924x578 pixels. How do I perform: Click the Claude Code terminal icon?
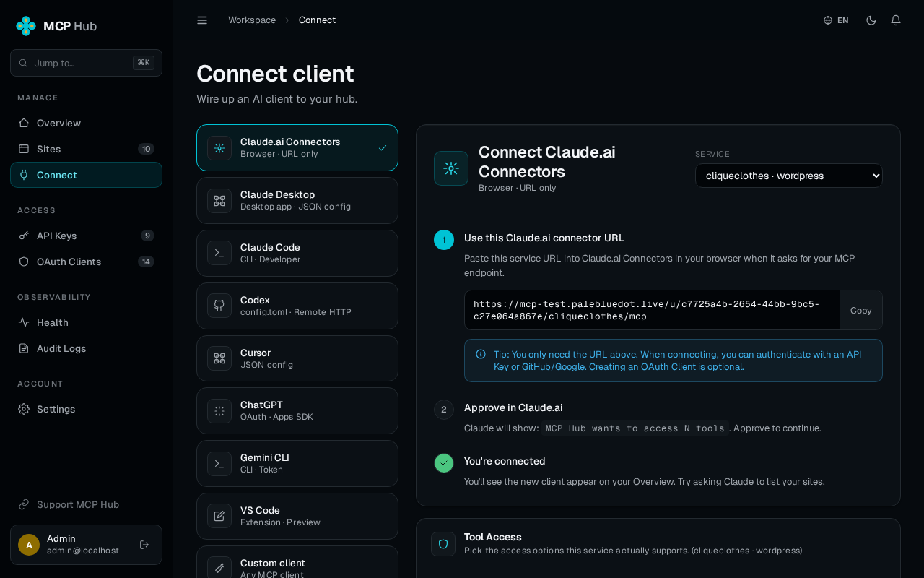pyautogui.click(x=219, y=253)
